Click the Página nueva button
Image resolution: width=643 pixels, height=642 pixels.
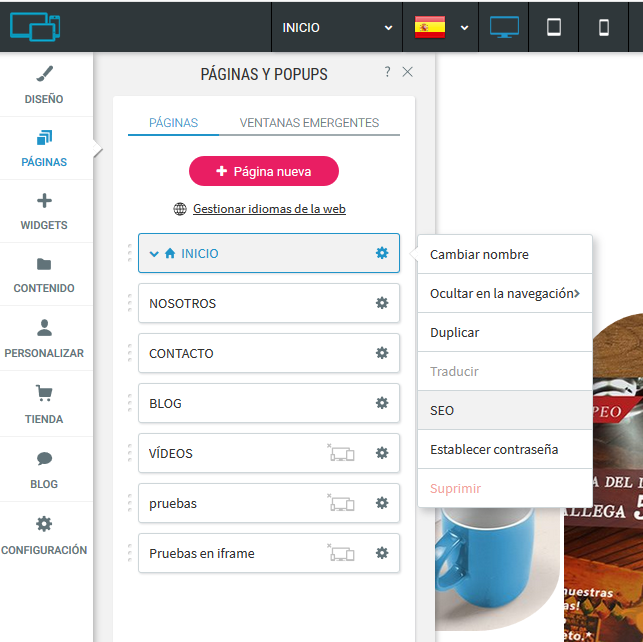coord(264,171)
